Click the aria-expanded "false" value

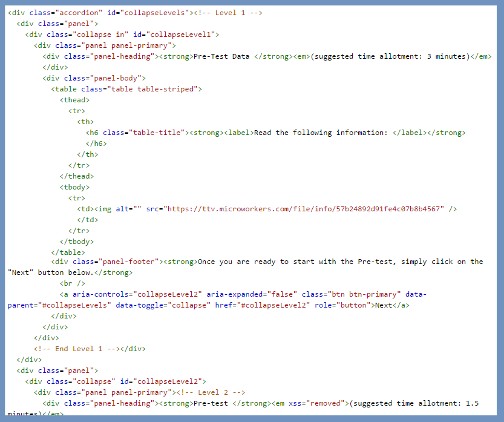[282, 294]
